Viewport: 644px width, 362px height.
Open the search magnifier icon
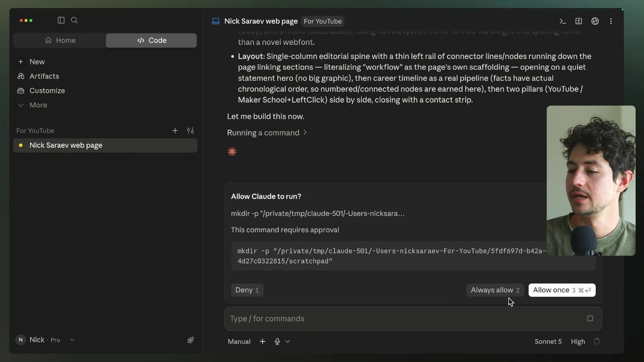click(74, 20)
